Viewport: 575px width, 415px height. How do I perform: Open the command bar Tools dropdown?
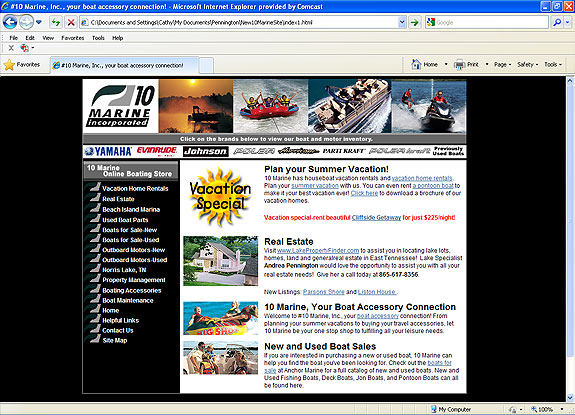tap(553, 64)
